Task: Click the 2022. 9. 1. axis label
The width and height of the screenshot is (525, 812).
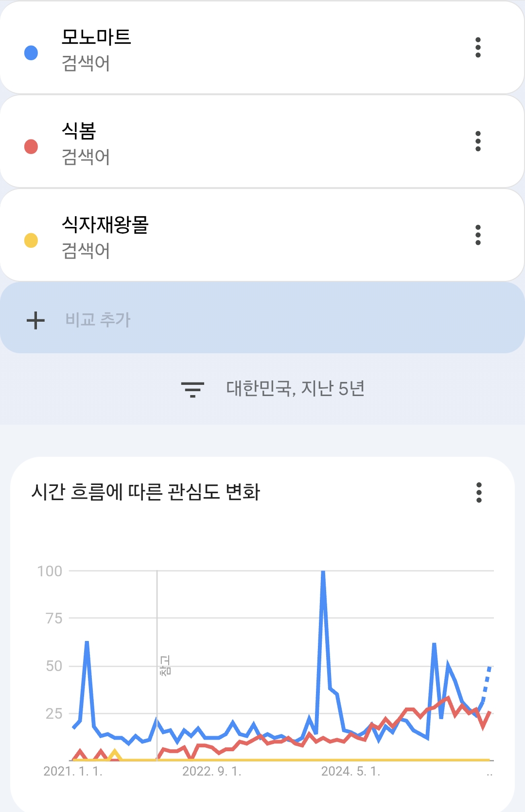Action: click(211, 771)
